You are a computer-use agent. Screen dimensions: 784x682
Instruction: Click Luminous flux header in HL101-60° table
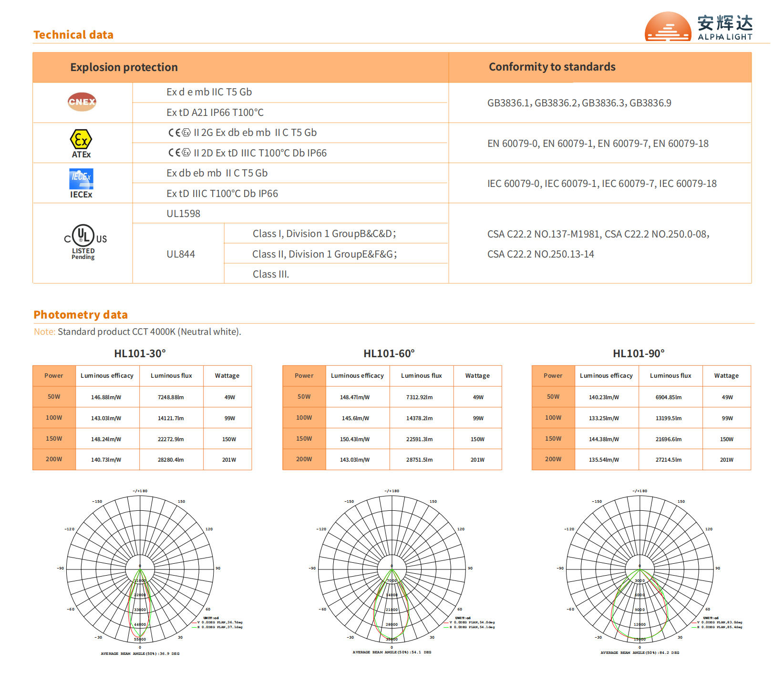(421, 376)
